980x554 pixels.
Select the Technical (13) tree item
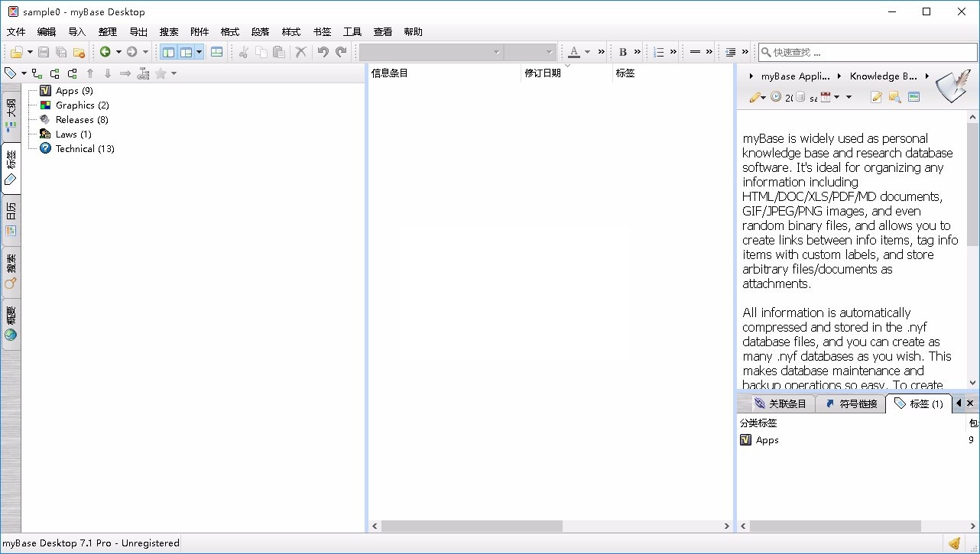[x=84, y=148]
